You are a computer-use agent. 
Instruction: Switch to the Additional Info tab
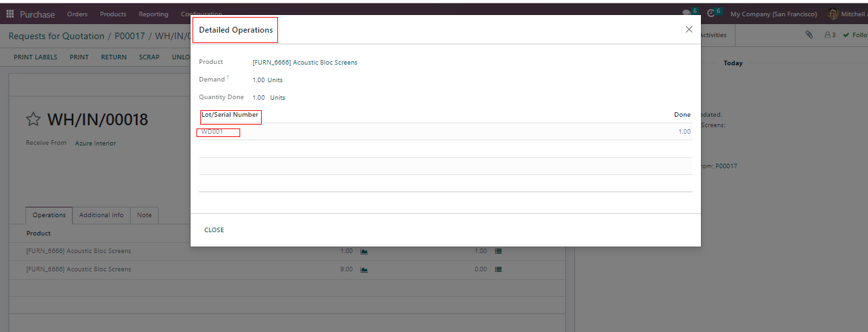click(x=101, y=215)
